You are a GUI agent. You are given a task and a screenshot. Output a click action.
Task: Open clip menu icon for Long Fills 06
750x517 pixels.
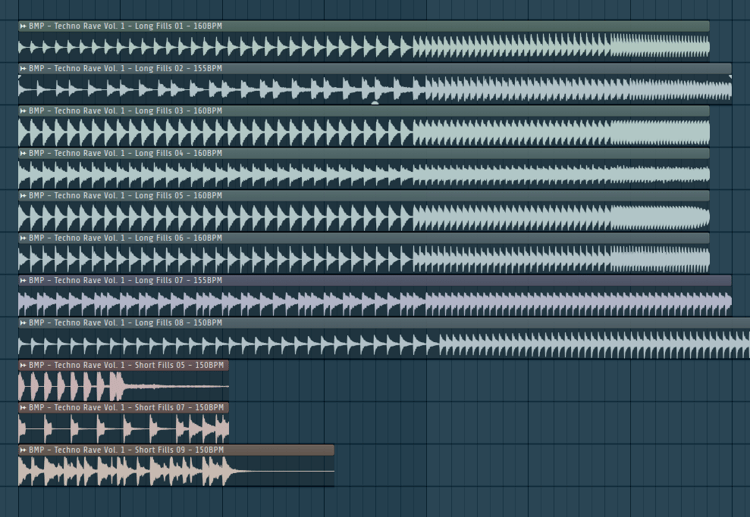[x=22, y=238]
